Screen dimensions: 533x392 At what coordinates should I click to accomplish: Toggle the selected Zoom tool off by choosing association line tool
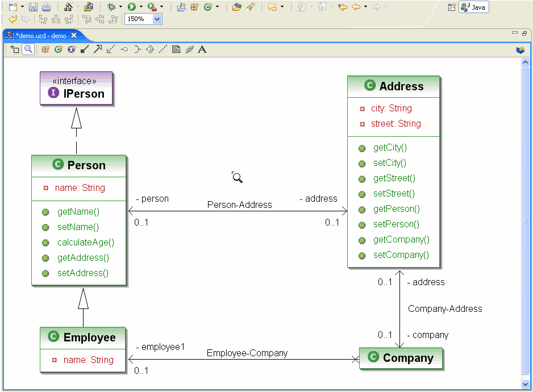click(84, 49)
